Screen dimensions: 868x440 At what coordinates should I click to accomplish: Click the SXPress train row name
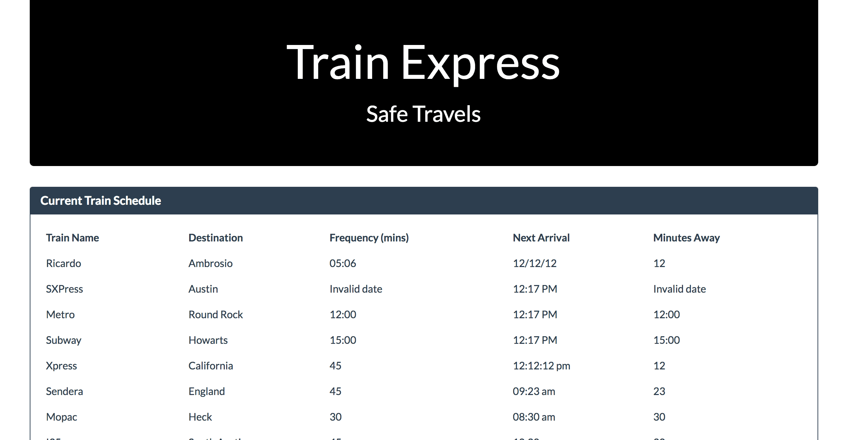point(64,289)
